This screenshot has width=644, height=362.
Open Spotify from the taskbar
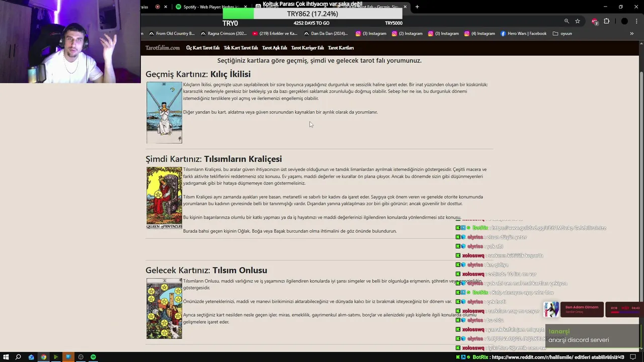tap(93, 357)
